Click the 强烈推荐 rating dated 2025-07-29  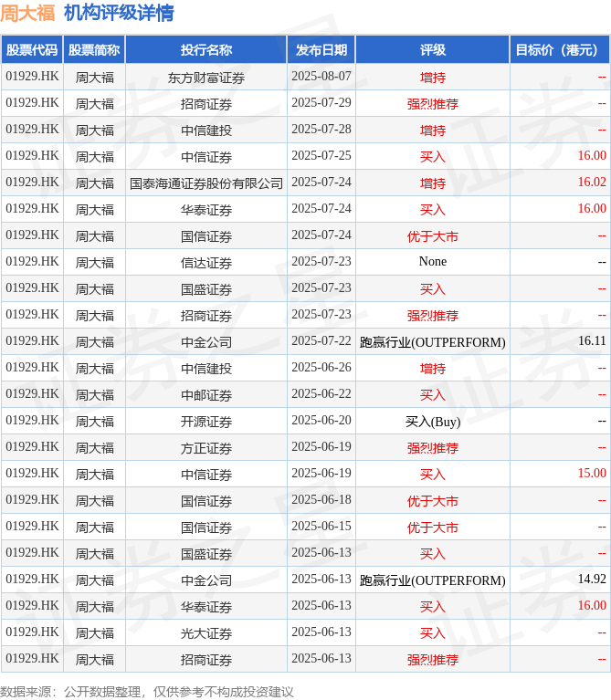pyautogui.click(x=433, y=104)
